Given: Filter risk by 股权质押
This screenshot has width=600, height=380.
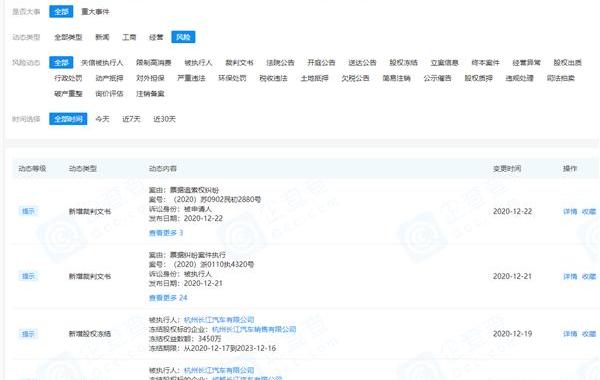Looking at the screenshot, I should (478, 78).
